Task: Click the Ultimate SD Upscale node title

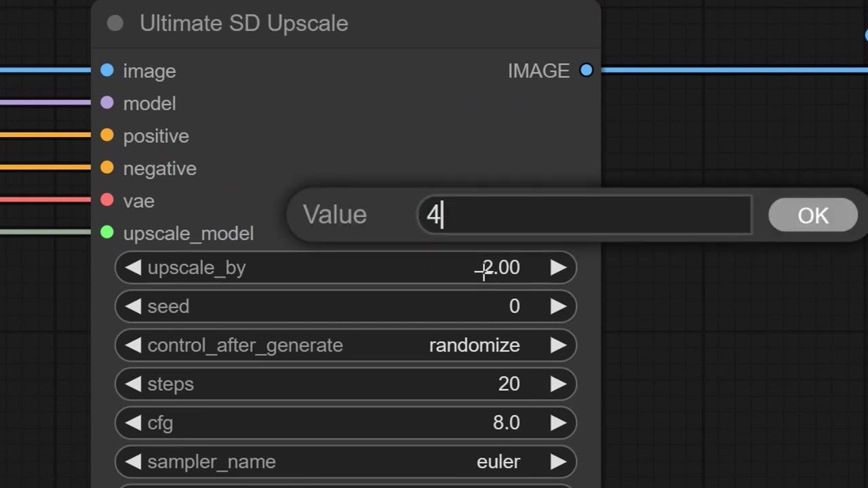Action: (x=244, y=23)
